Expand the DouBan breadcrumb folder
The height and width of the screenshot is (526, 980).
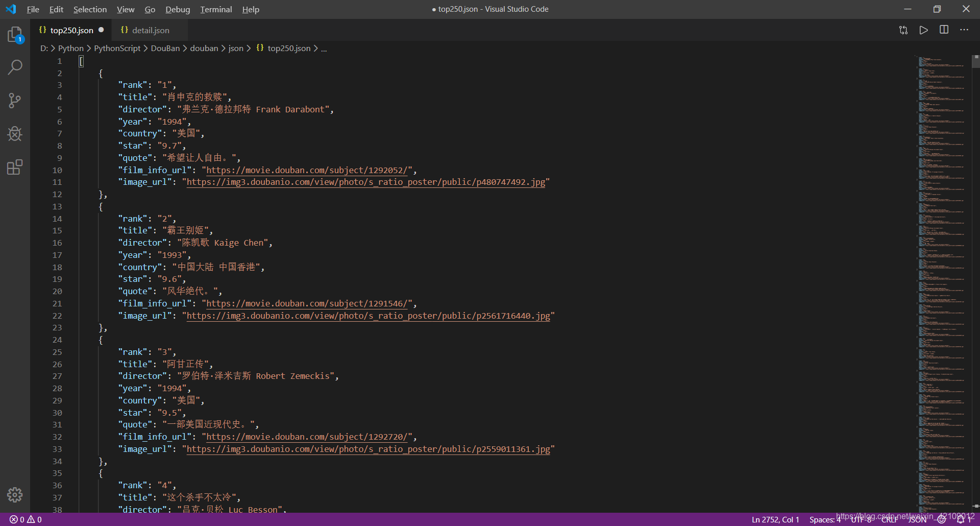pos(165,49)
